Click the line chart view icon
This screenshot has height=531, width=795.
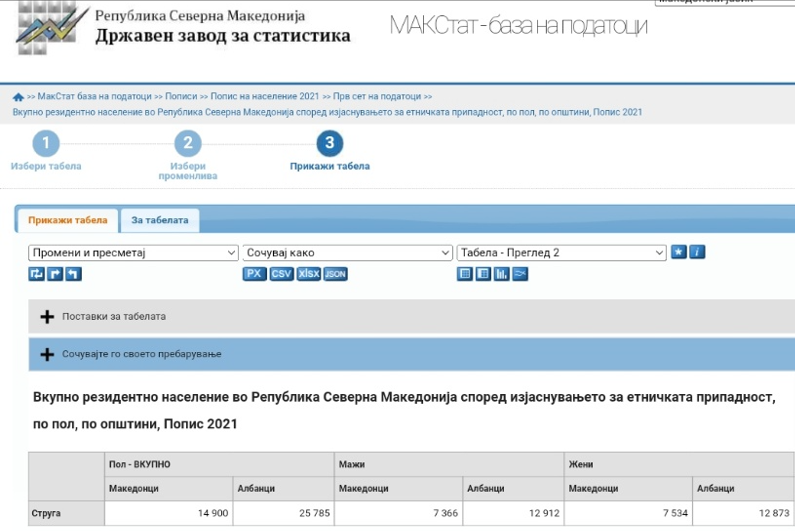tap(520, 274)
